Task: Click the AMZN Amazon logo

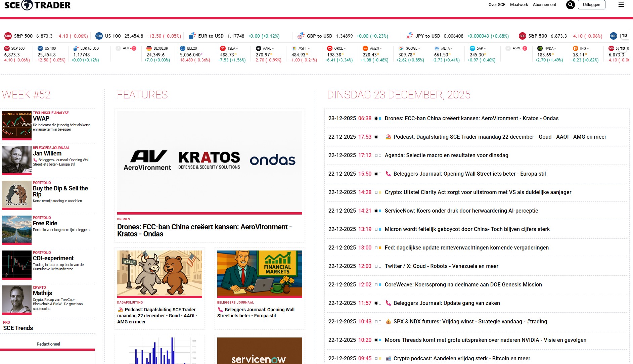Action: click(x=365, y=48)
